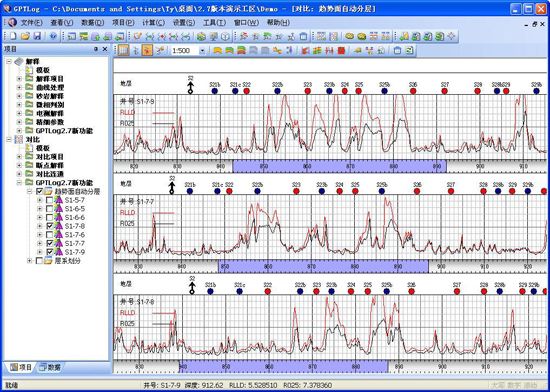Click the 3D cube icon in main toolbar
Screen dimensions: 550x392
226,36
